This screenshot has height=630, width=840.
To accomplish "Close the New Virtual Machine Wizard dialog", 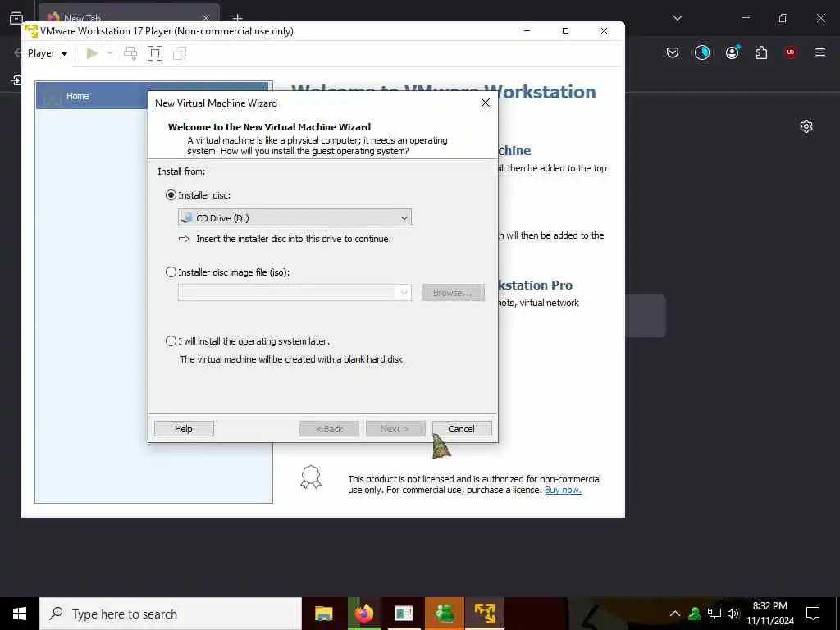I will coord(486,103).
